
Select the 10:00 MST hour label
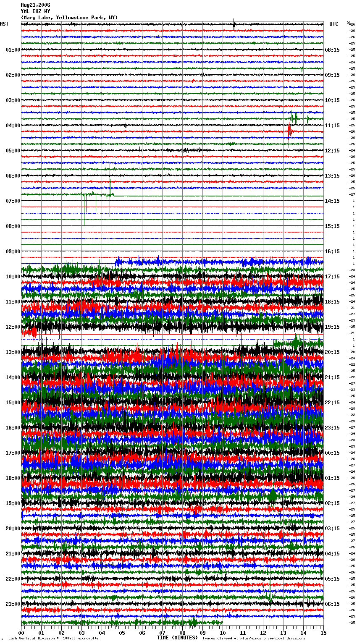pos(13,277)
